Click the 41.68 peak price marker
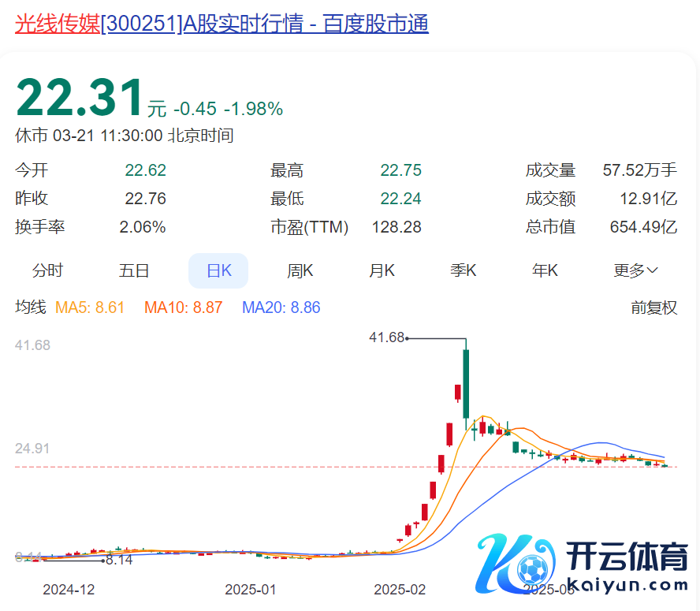This screenshot has width=700, height=611. point(386,337)
